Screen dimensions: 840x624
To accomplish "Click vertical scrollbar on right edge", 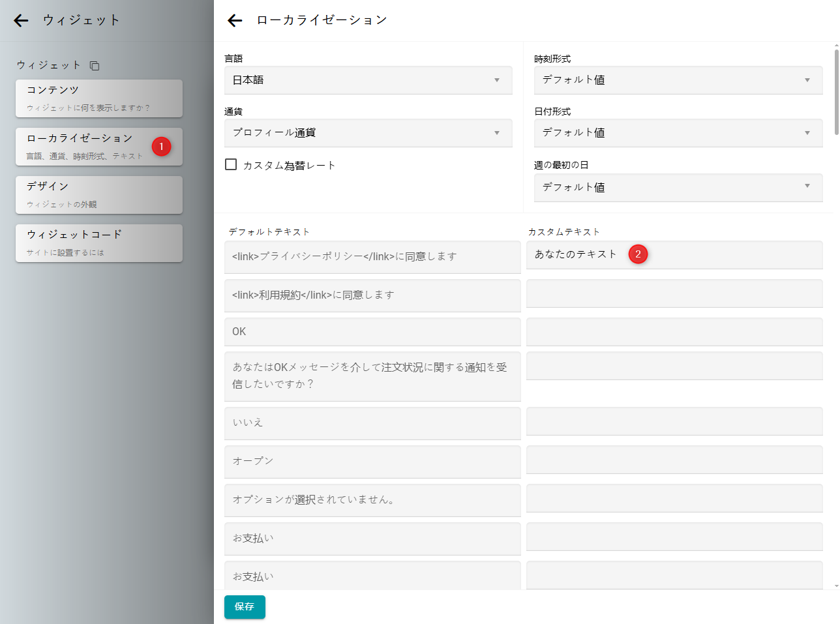I will (836, 91).
